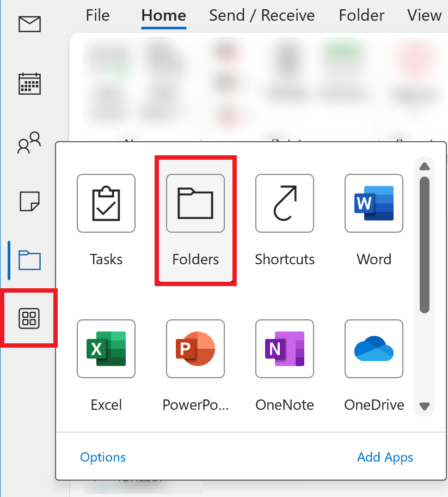
Task: Open Tasks from the apps flyout
Action: coord(106,203)
